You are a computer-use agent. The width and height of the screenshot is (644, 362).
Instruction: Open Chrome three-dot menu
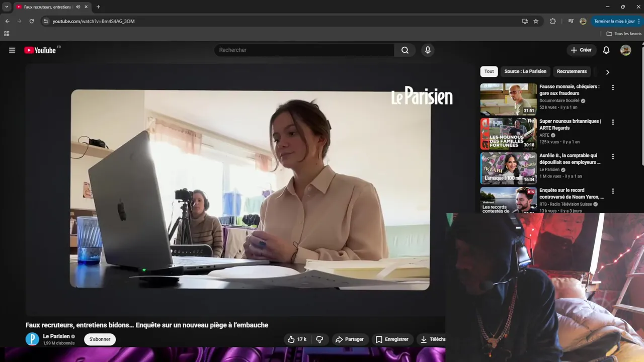639,21
